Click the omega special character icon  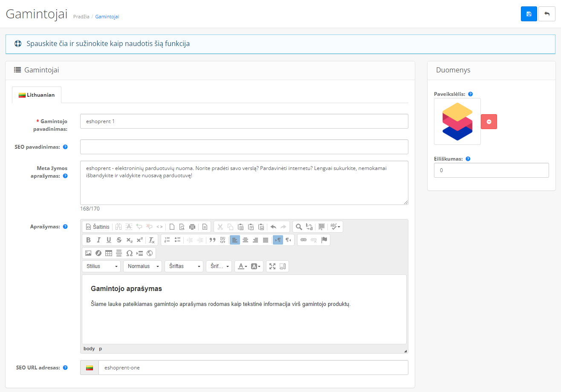(x=129, y=253)
